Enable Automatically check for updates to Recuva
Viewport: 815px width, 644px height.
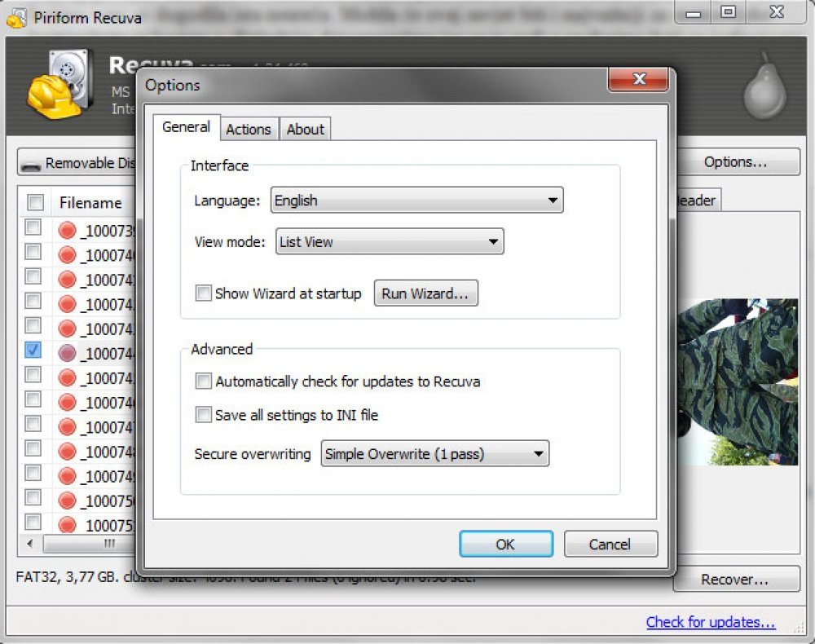pyautogui.click(x=203, y=381)
